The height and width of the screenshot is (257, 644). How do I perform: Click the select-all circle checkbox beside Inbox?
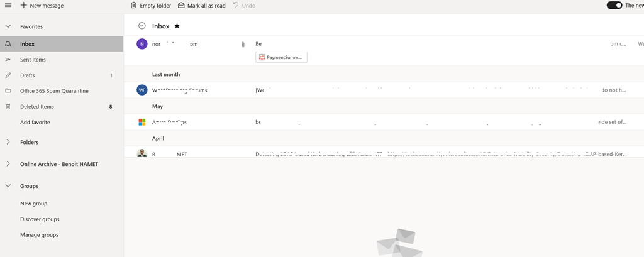tap(142, 26)
